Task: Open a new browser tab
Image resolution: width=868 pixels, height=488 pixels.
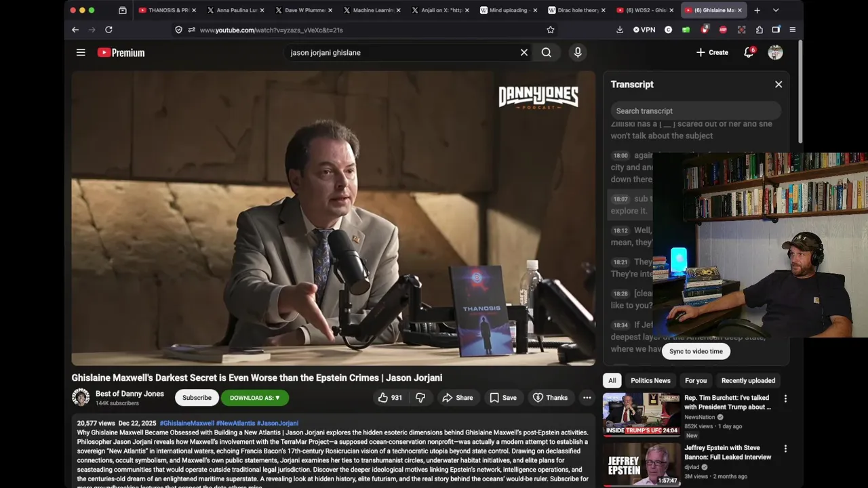Action: click(757, 10)
